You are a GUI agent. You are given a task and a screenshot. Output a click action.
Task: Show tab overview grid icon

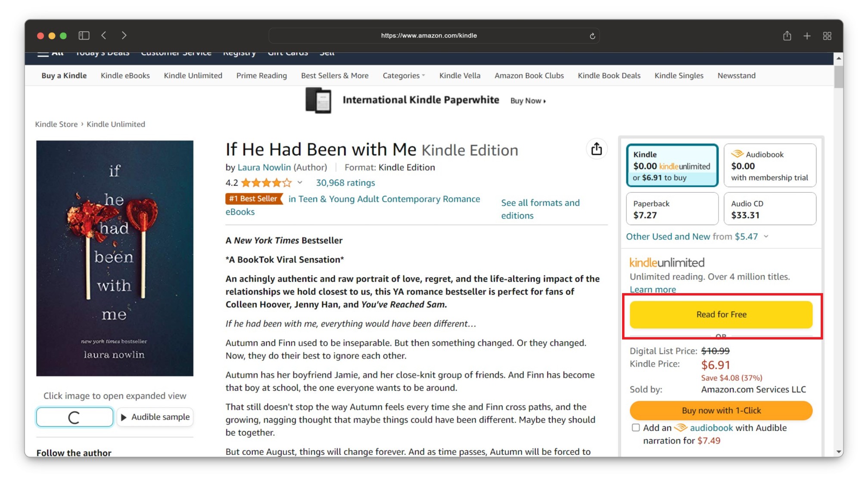(x=827, y=36)
